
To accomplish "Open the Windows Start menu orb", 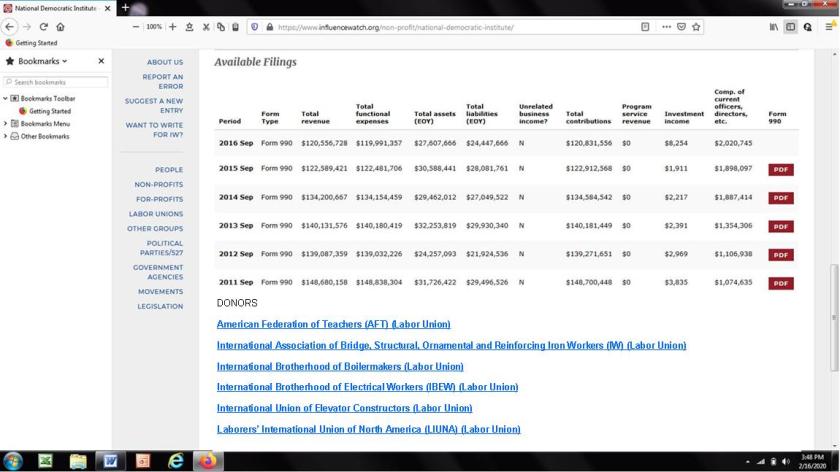I will [x=13, y=461].
